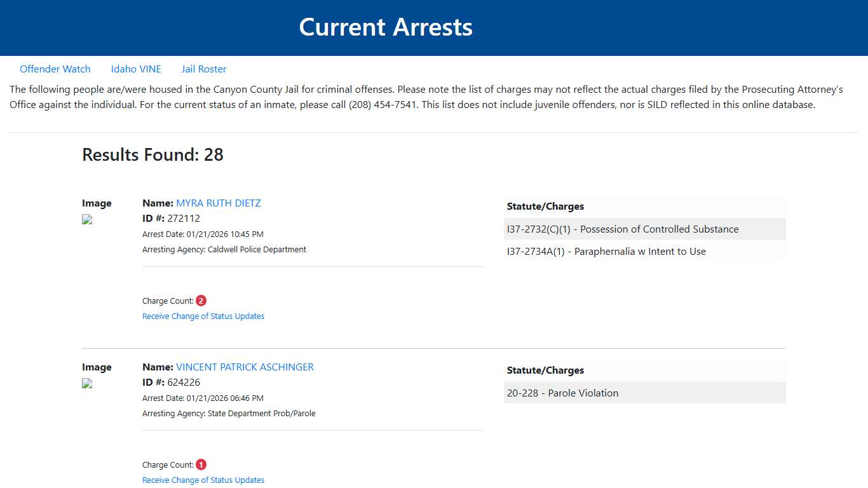Switch to the Jail Roster section
Viewport: 868px width, 488px height.
(203, 69)
